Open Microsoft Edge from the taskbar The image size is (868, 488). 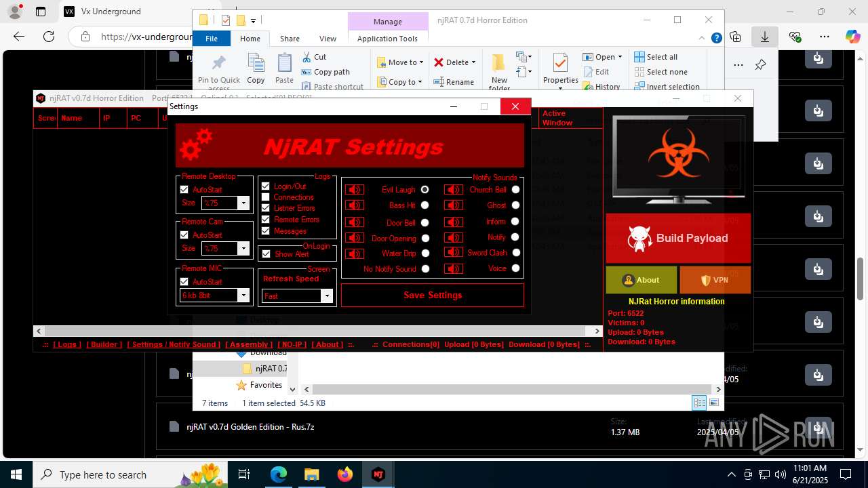pyautogui.click(x=279, y=474)
